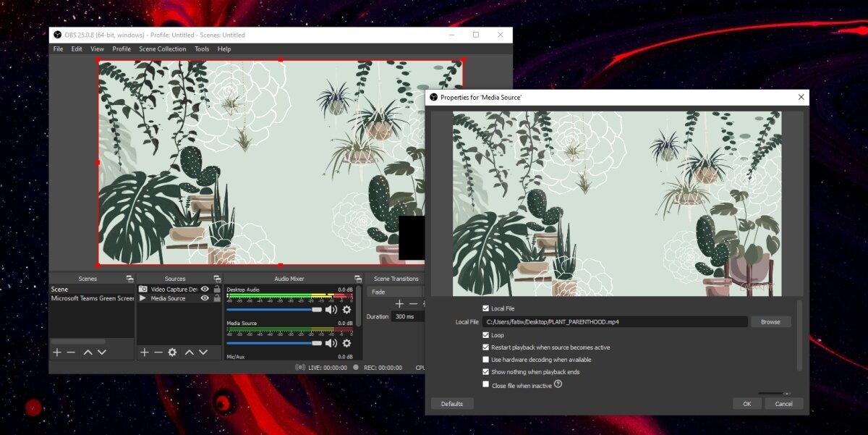Viewport: 868px width, 435px height.
Task: Mute Desktop Audio via its speaker icon
Action: click(x=331, y=309)
